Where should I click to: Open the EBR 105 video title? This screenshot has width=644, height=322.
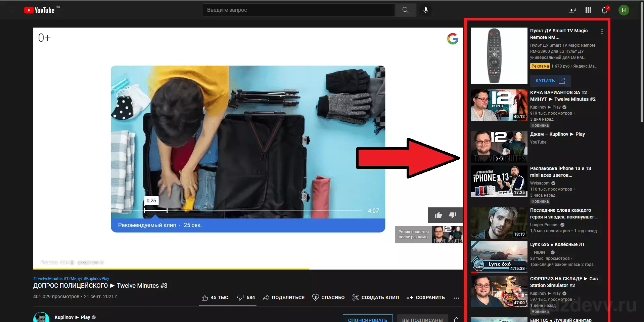click(x=561, y=320)
